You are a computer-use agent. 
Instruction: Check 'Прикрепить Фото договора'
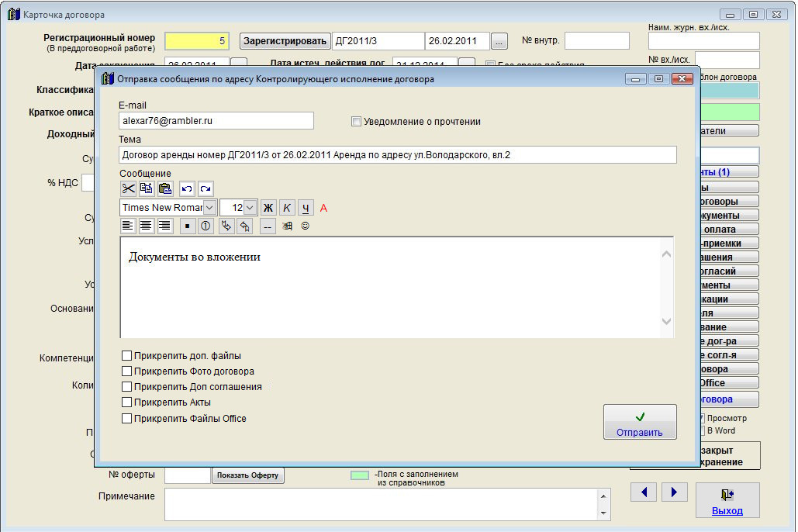tap(127, 371)
